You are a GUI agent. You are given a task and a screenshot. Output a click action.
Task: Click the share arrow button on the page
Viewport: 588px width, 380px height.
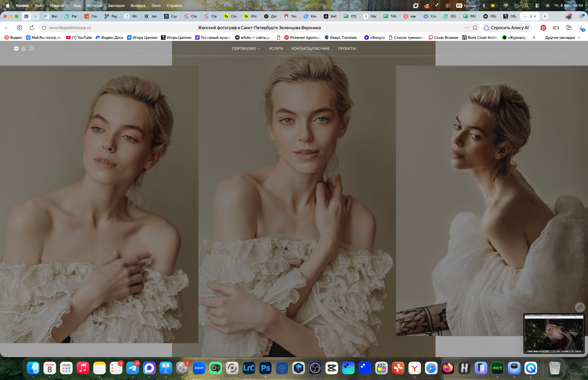coord(580,307)
